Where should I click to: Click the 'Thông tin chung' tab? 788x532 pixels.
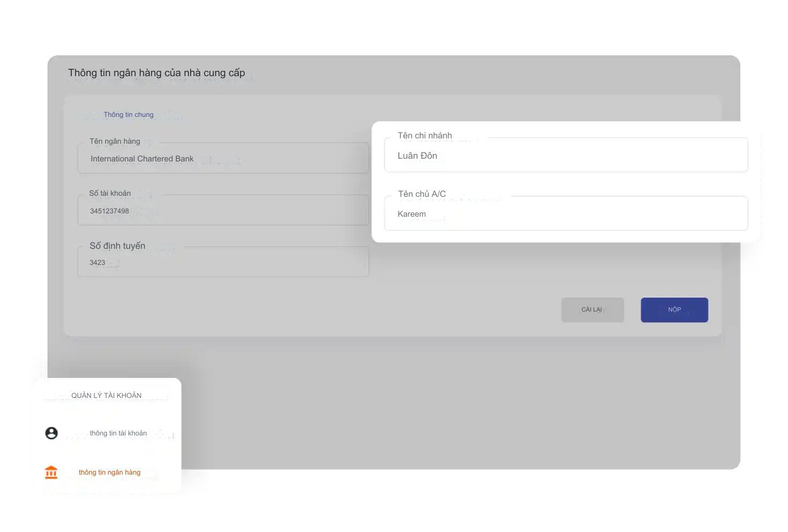[x=128, y=115]
